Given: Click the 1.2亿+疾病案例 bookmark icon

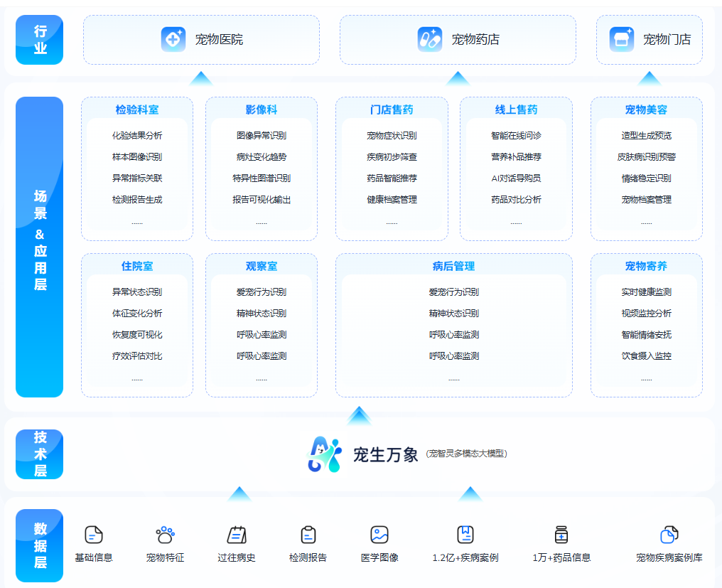Looking at the screenshot, I should point(465,535).
